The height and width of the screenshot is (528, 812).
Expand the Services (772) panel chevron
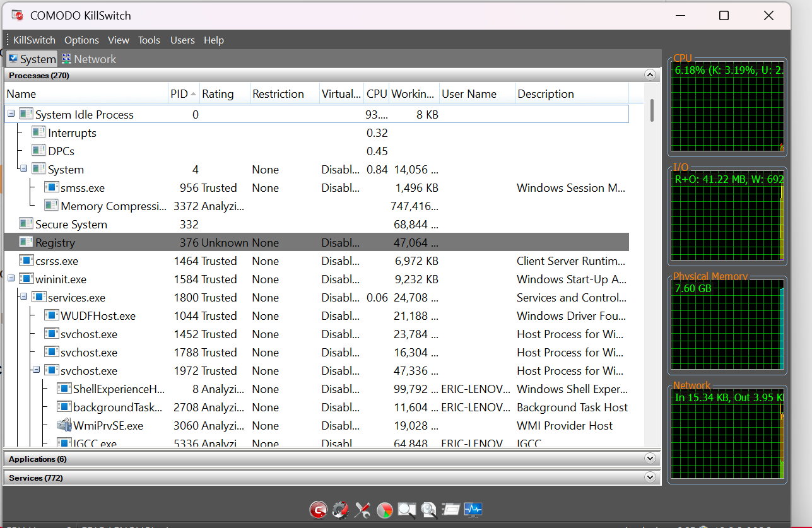(x=650, y=478)
